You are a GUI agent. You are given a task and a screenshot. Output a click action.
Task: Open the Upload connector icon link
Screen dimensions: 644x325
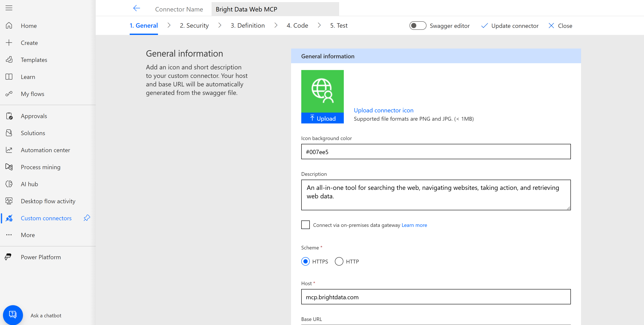coord(384,110)
